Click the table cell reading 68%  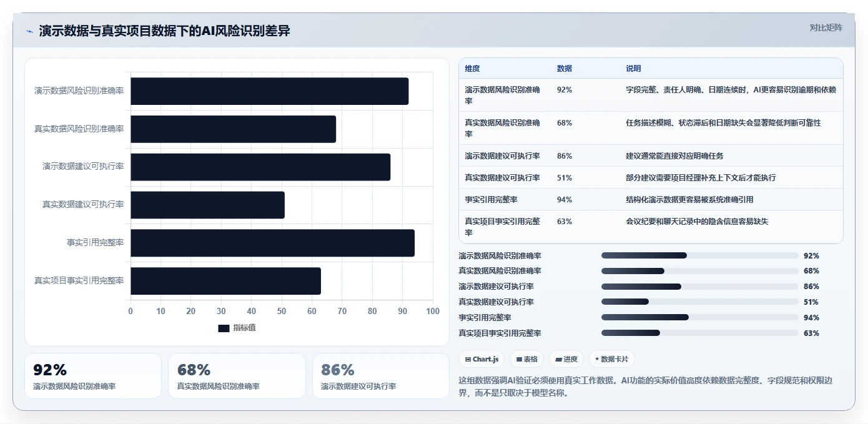click(565, 123)
